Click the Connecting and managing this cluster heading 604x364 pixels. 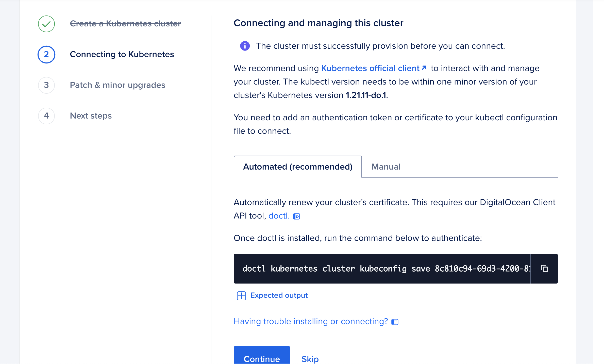coord(318,23)
